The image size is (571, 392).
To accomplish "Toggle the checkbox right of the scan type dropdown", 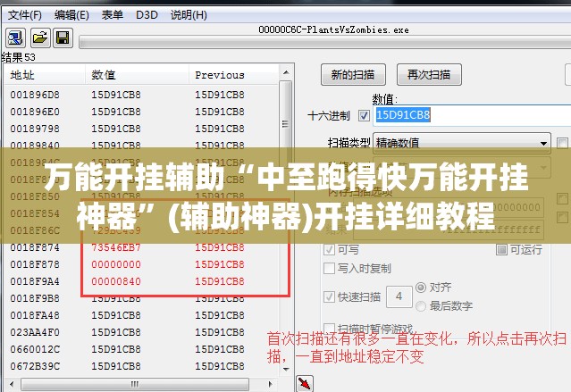I will [x=562, y=143].
